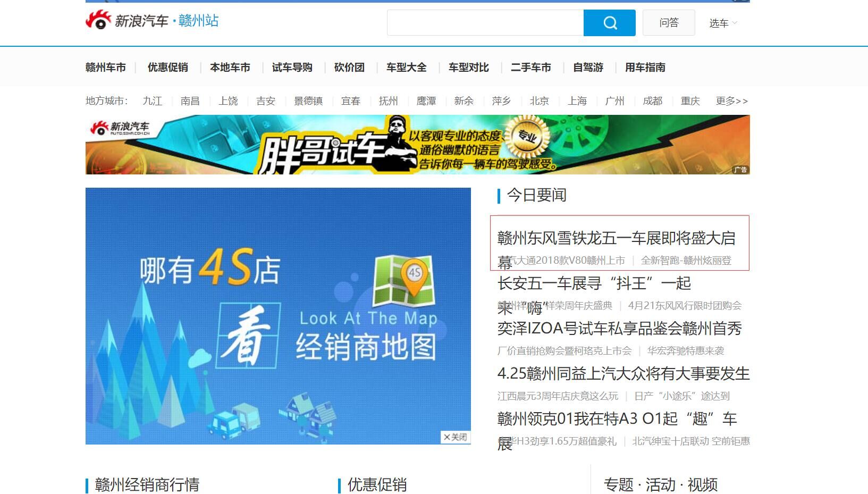868x494 pixels.
Task: Open link 江西晨元3周年店庆竟这么玩
Action: pos(558,396)
